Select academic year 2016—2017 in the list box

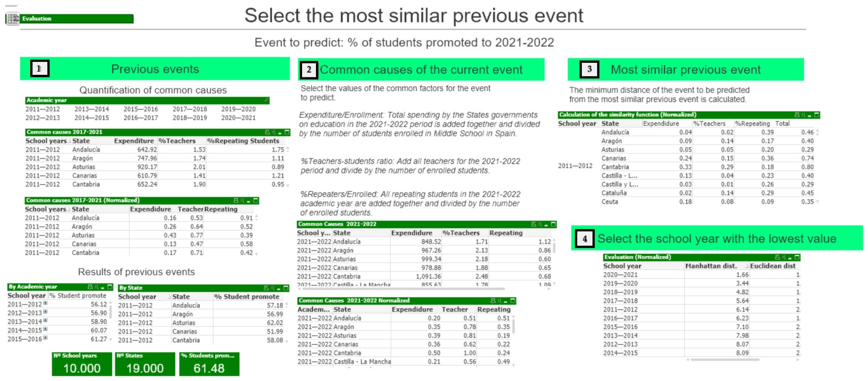coord(140,118)
